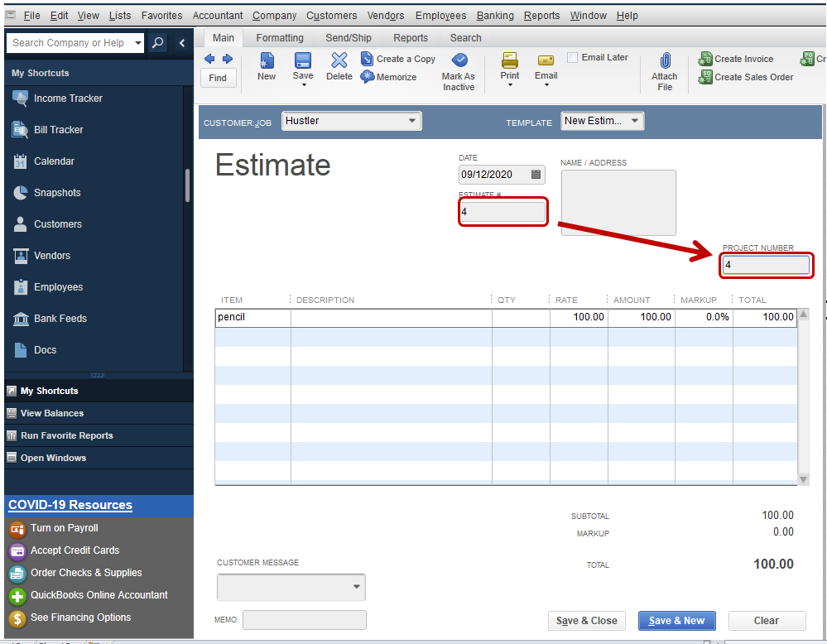Open Bill Tracker shortcut
This screenshot has width=827, height=644.
click(48, 130)
